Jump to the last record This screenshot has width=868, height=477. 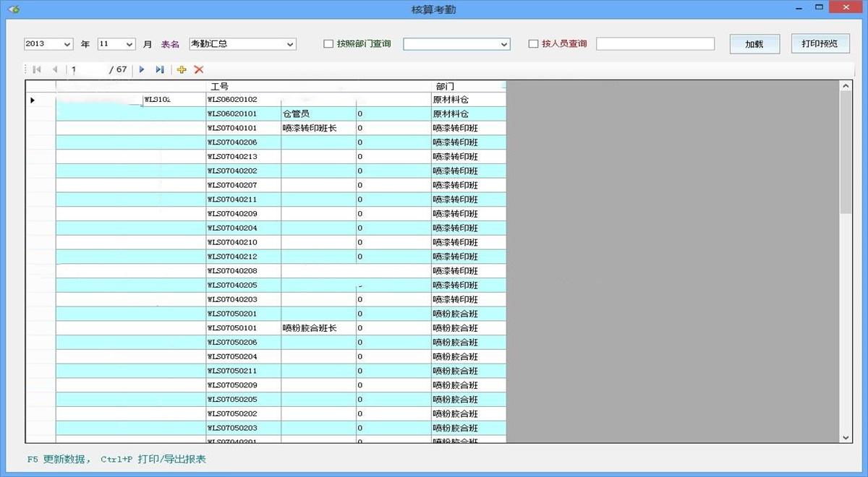tap(160, 69)
